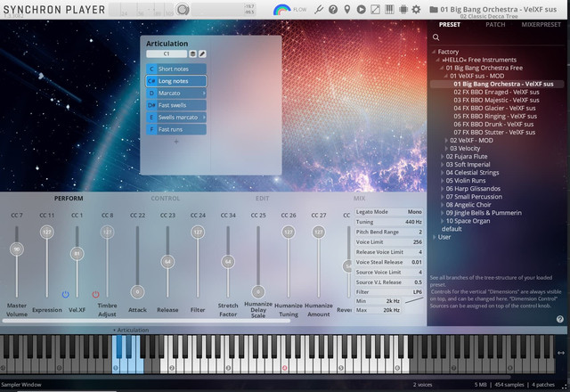Expand the 10 Space Organ node
Image resolution: width=570 pixels, height=392 pixels.
coord(443,221)
